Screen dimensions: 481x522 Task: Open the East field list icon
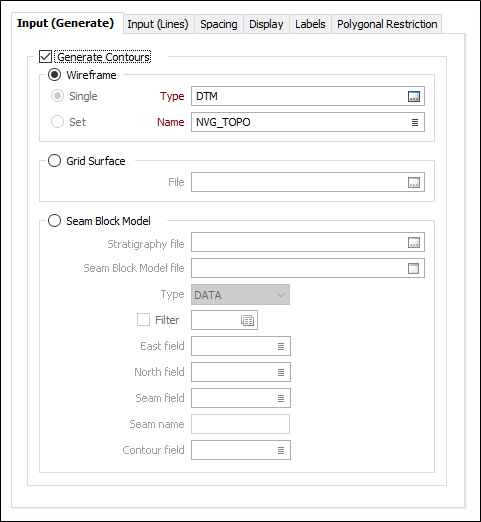point(281,346)
